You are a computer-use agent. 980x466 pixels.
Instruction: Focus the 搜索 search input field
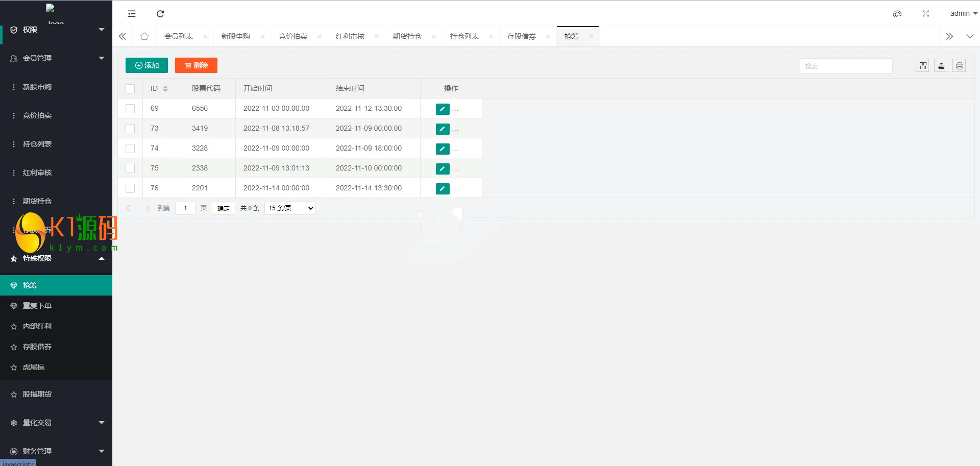click(846, 66)
